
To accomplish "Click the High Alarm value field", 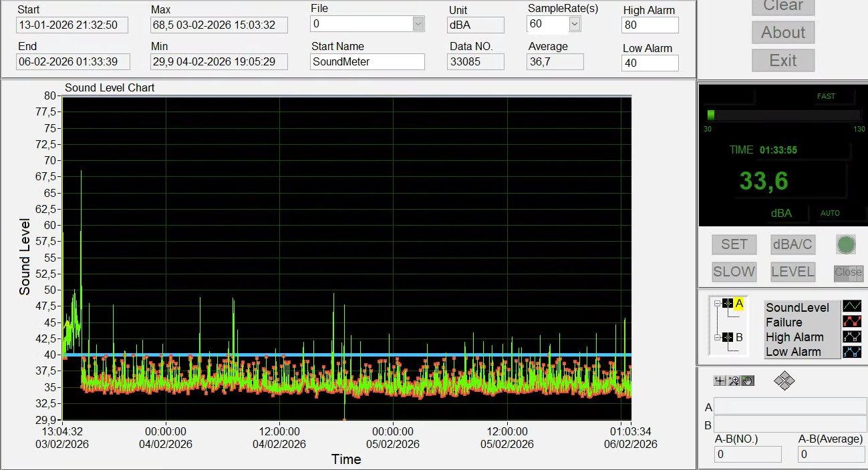I will coord(649,25).
